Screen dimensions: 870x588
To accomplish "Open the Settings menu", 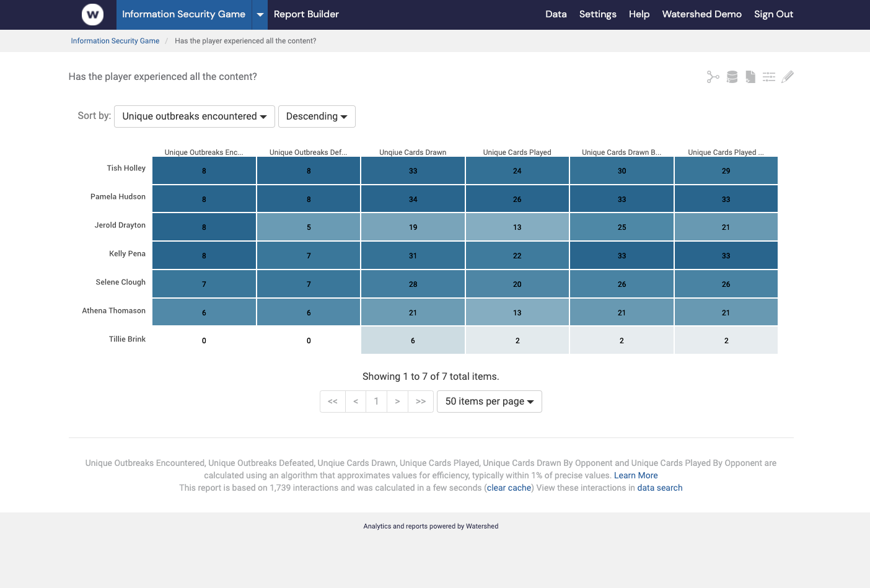I will [x=597, y=14].
